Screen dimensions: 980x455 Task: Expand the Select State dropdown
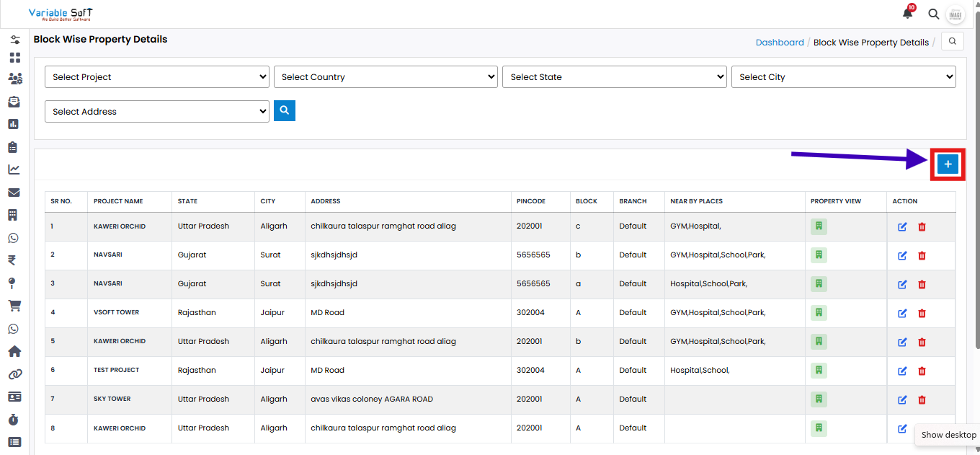coord(614,77)
